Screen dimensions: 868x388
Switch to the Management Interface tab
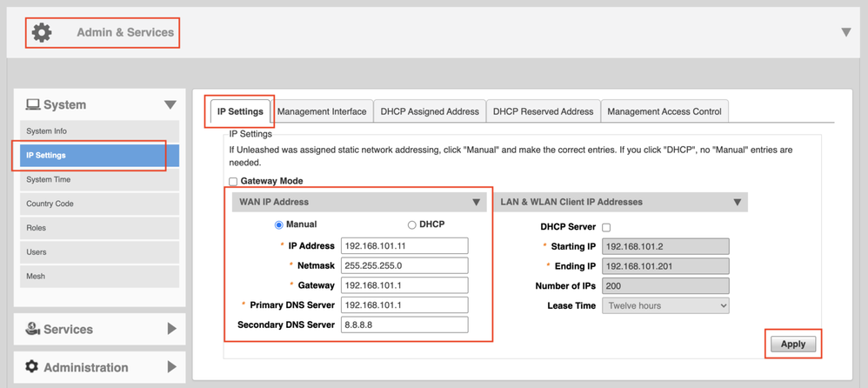[322, 111]
